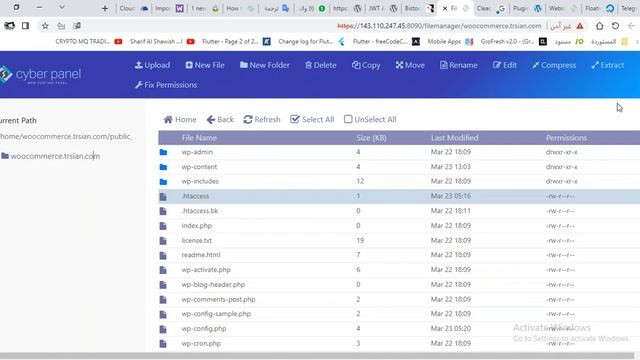640x360 pixels.
Task: Select the wp-config.php file name
Action: [x=204, y=328]
